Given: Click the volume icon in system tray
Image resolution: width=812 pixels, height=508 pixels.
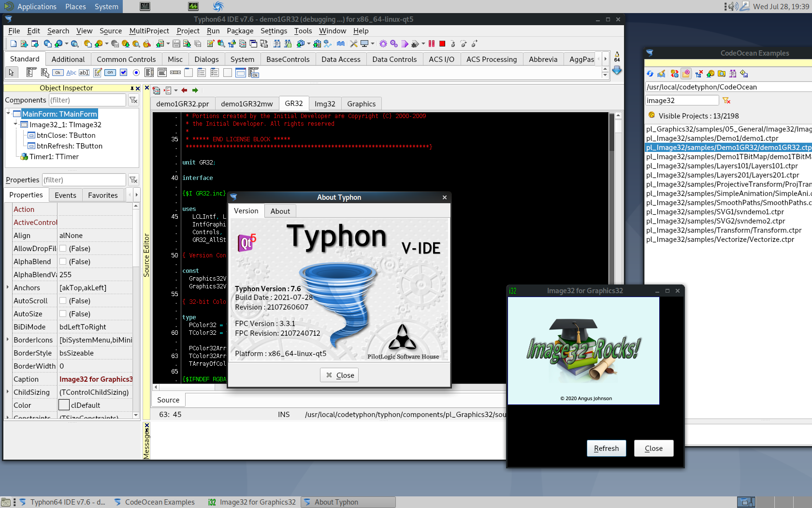Looking at the screenshot, I should pos(733,6).
